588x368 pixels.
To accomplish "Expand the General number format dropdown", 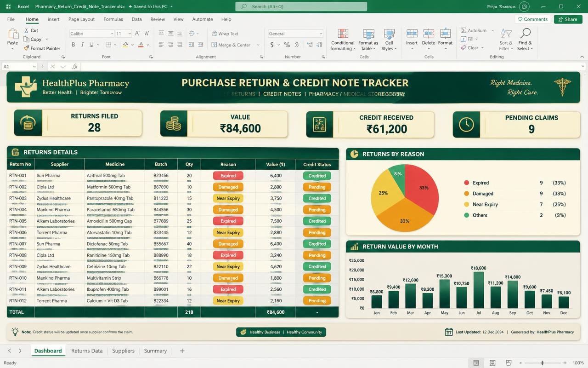I will coord(321,34).
